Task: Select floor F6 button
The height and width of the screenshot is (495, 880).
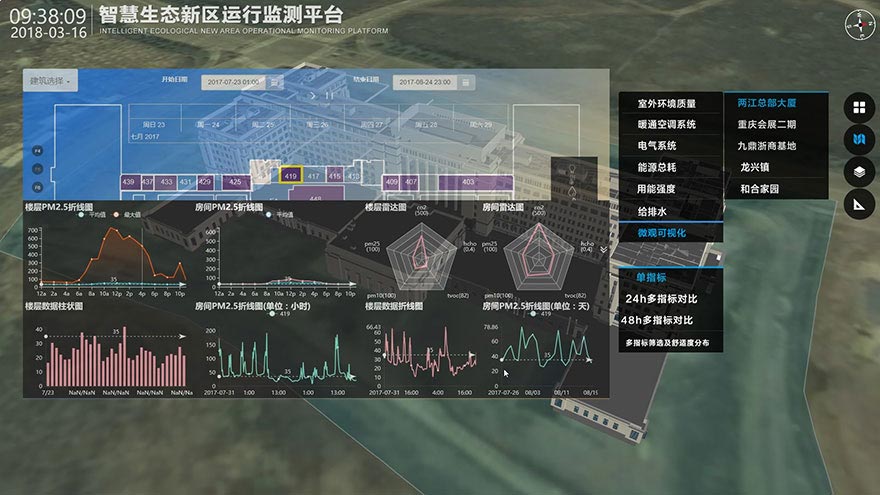Action: pyautogui.click(x=38, y=187)
